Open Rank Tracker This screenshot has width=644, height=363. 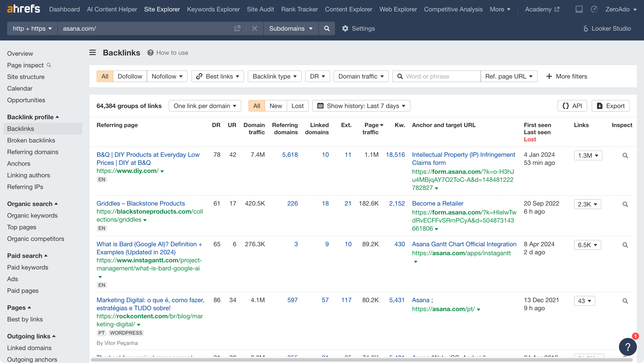pyautogui.click(x=299, y=9)
